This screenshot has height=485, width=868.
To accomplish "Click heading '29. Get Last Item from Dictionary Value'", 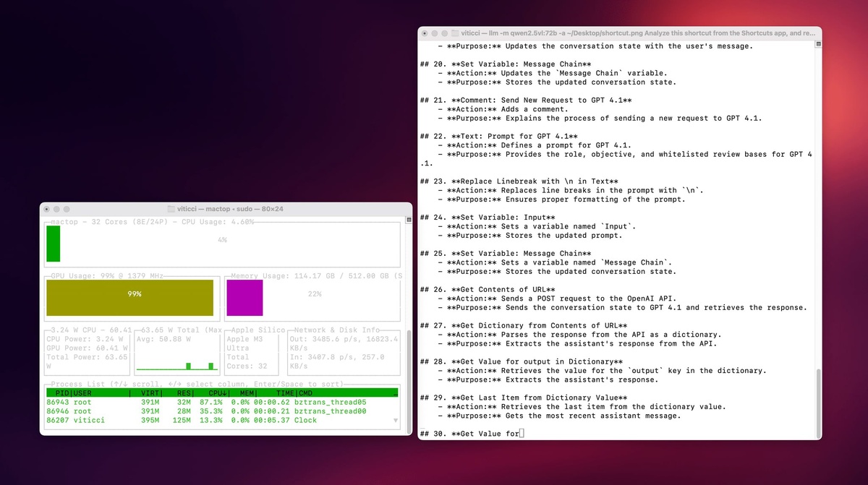I will 524,398.
